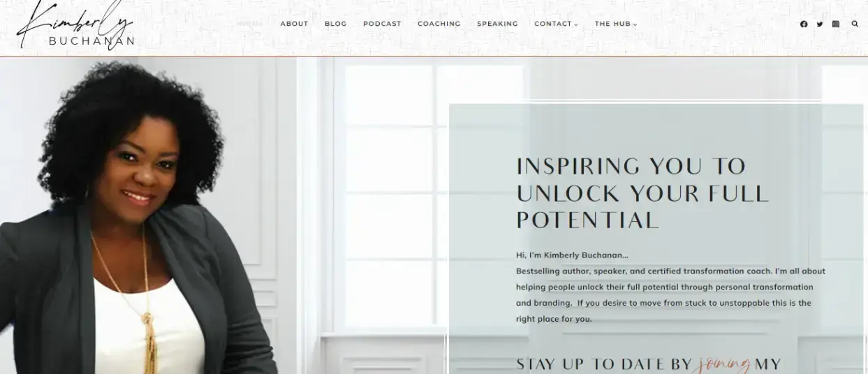The width and height of the screenshot is (868, 374).
Task: Click the Kimberly Buchanan signature logo
Action: click(75, 27)
